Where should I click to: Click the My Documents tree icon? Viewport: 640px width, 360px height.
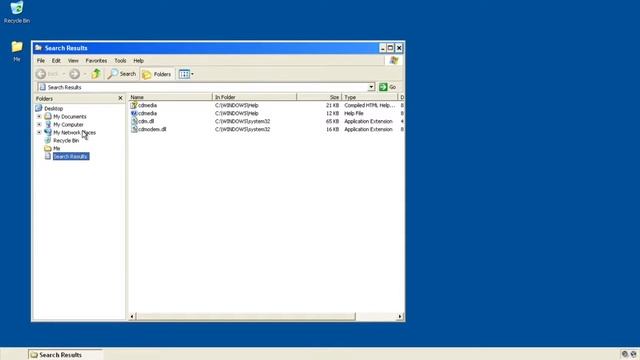click(x=48, y=116)
